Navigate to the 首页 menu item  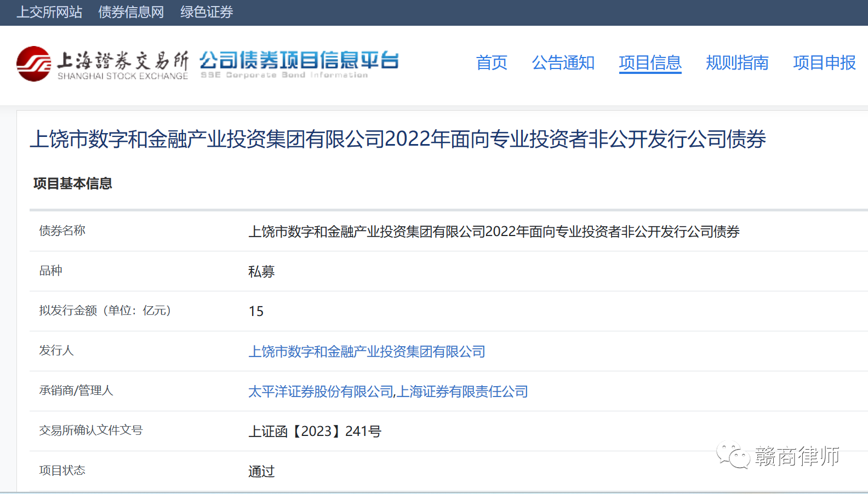(x=492, y=62)
